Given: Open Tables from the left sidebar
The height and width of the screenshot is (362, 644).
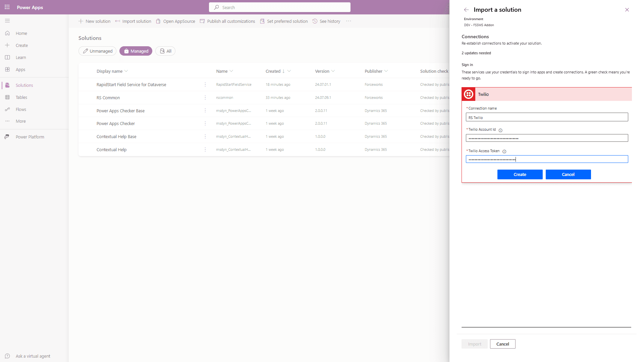Looking at the screenshot, I should [x=21, y=97].
